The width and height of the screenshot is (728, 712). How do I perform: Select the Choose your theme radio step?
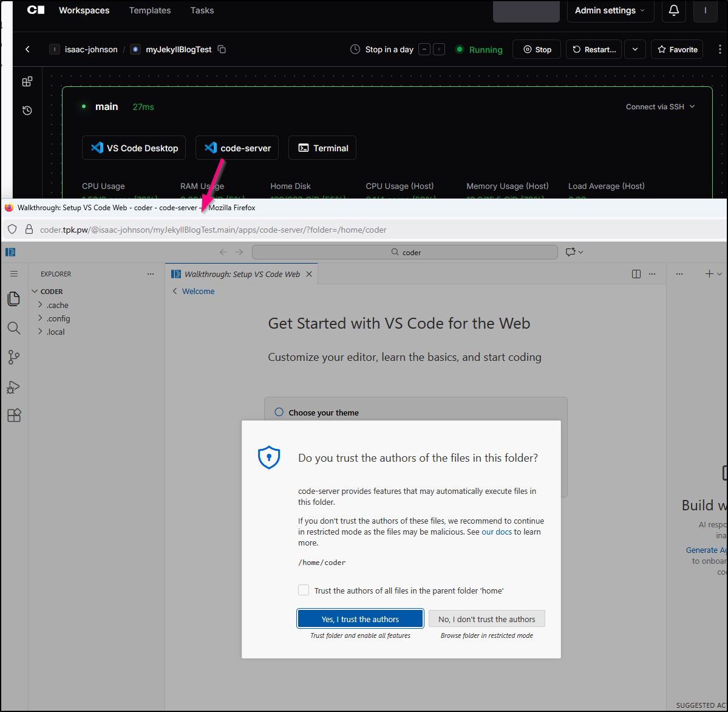(279, 412)
